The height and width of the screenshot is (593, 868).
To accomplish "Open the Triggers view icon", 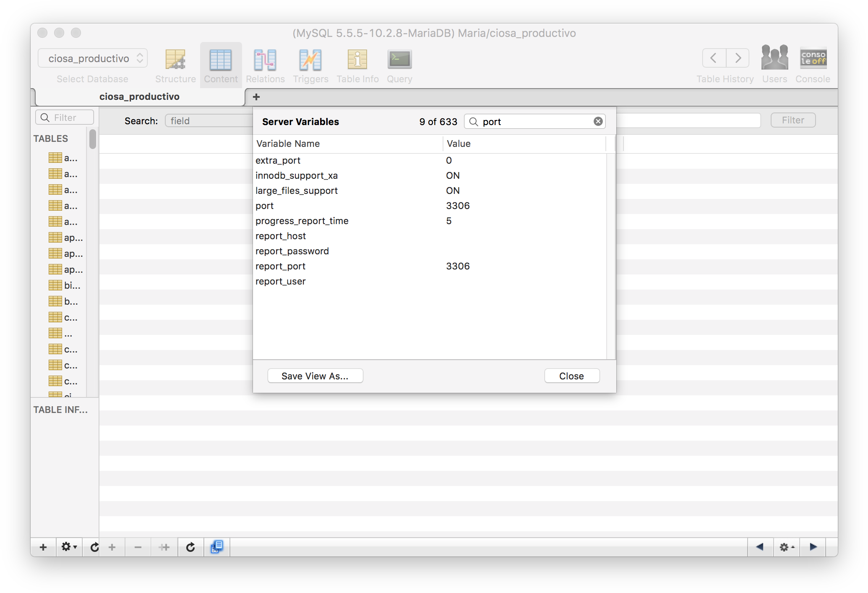I will pyautogui.click(x=310, y=60).
